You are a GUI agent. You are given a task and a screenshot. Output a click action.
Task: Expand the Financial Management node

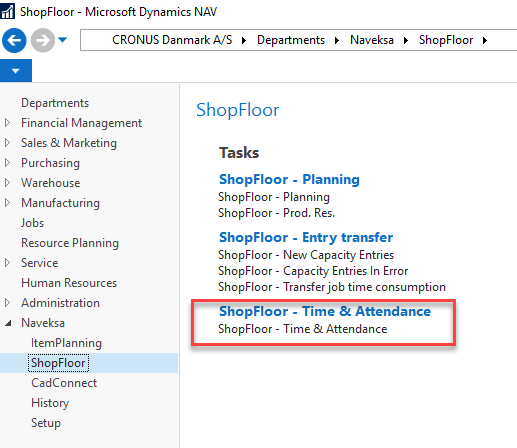pos(7,123)
